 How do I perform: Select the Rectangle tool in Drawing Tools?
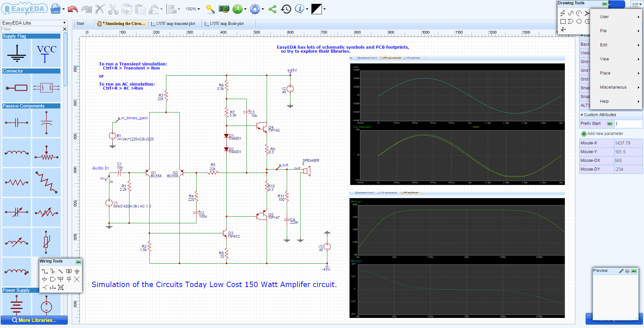563,21
